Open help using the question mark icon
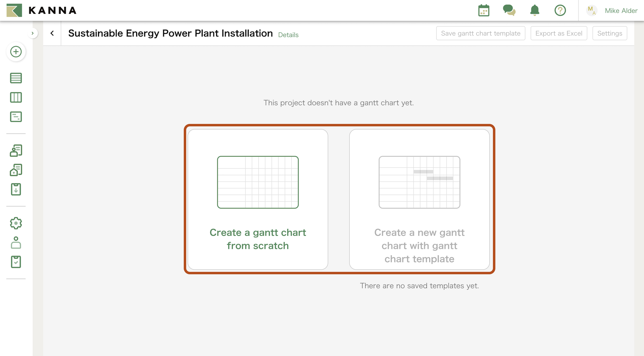This screenshot has width=644, height=356. click(x=560, y=10)
